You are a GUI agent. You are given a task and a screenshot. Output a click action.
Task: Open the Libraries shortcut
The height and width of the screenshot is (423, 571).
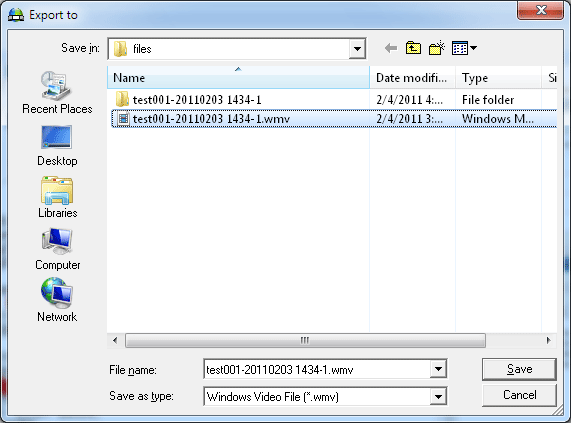tap(57, 197)
